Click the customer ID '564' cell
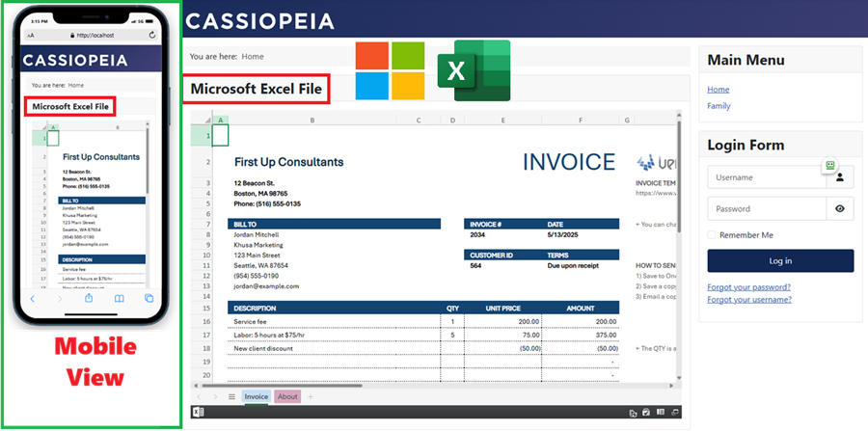 475,265
